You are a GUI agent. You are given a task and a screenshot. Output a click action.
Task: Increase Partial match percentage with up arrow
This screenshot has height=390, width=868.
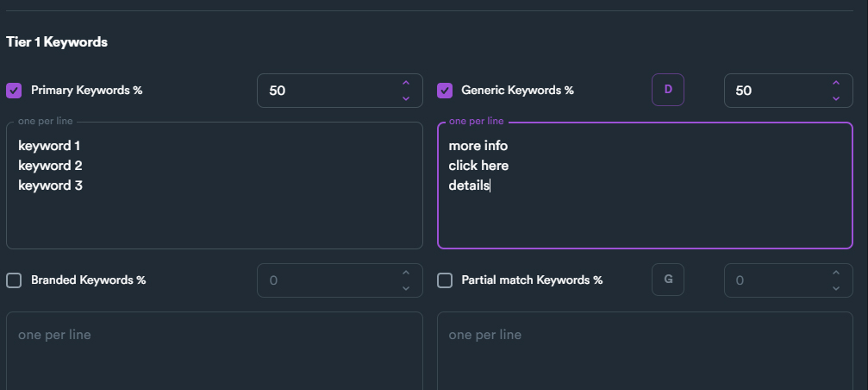(x=835, y=273)
